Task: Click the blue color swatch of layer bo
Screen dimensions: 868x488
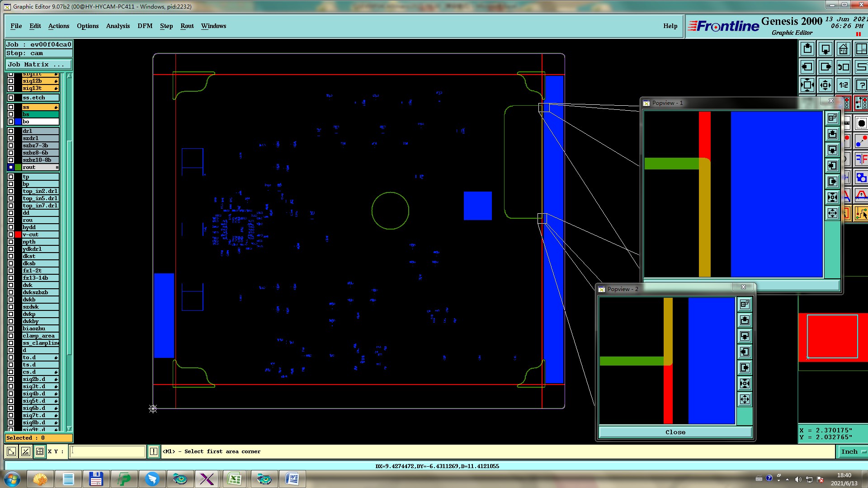Action: (x=18, y=122)
